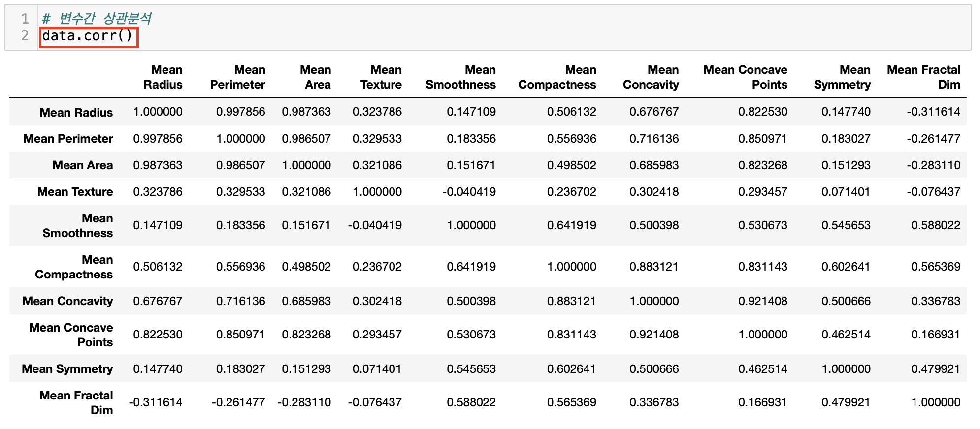Click the Mean Fractal Dim column header

[924, 77]
